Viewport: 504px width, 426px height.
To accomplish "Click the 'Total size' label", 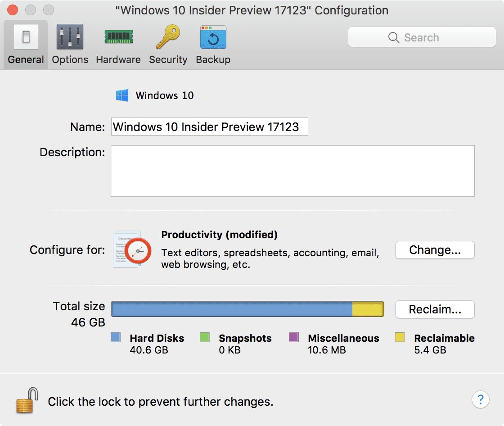I will 79,306.
